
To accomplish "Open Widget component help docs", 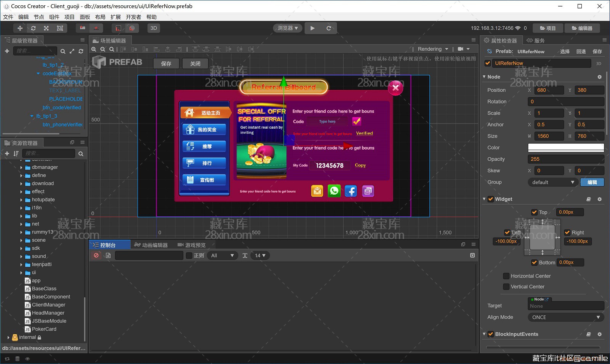I will [x=589, y=199].
